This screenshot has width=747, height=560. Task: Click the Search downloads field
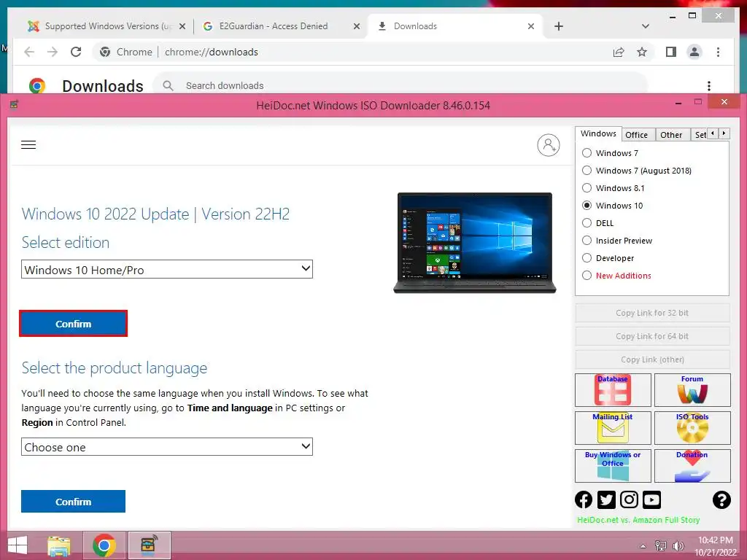click(400, 86)
